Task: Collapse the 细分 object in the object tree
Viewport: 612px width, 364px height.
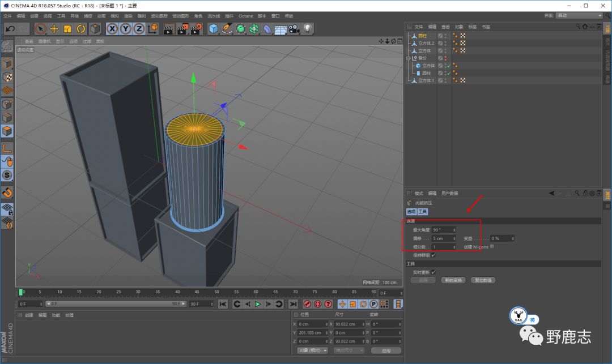Action: [408, 58]
